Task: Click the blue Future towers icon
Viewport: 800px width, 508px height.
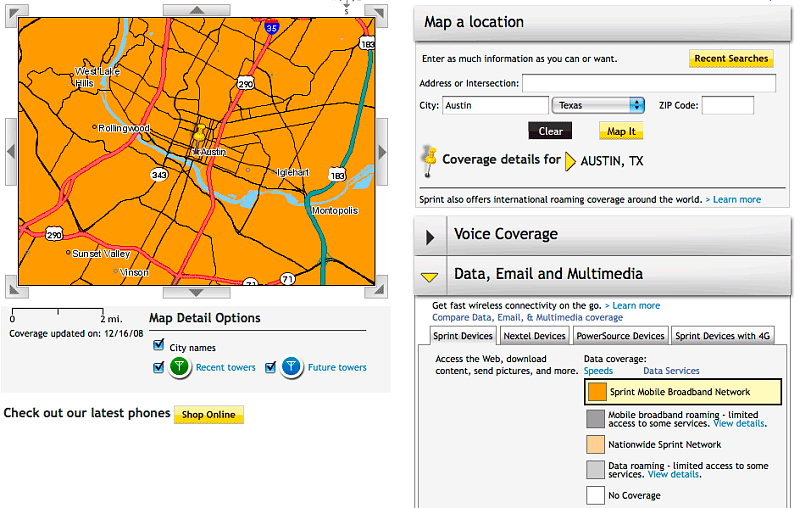Action: pyautogui.click(x=291, y=367)
